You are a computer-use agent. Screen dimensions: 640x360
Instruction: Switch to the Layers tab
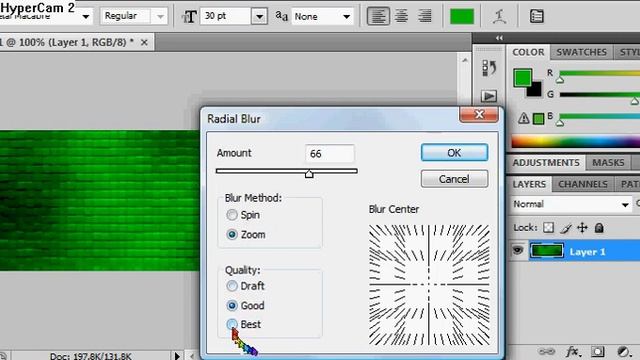pyautogui.click(x=529, y=184)
